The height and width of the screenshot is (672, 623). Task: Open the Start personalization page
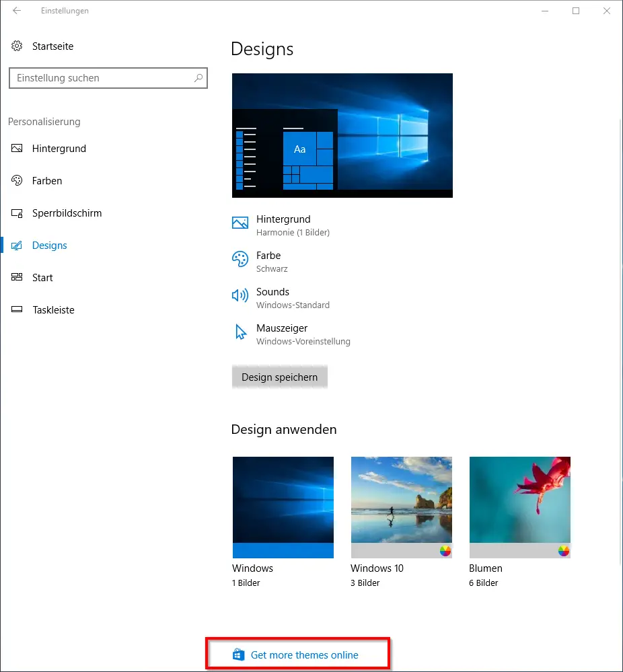42,278
